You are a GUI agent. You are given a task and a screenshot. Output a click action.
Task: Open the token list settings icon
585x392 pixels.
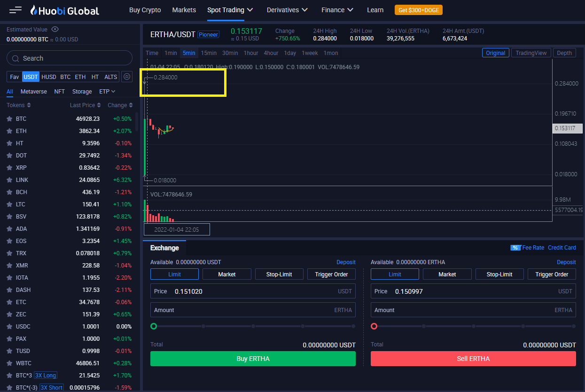127,77
